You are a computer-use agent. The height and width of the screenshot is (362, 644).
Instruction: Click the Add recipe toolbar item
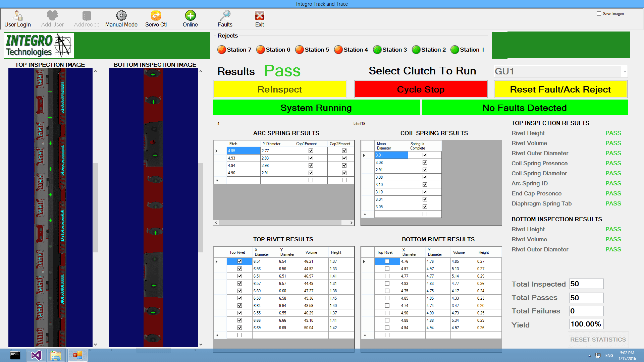click(87, 19)
